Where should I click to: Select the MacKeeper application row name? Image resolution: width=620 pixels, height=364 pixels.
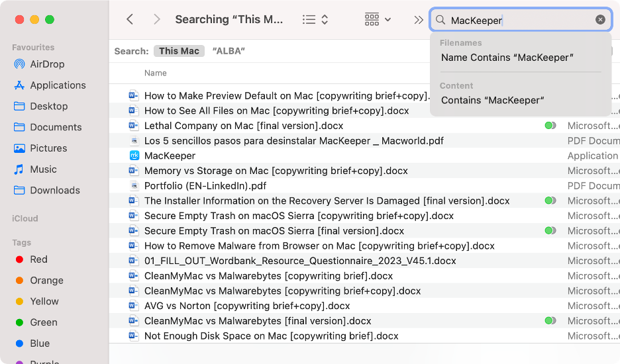pos(170,156)
